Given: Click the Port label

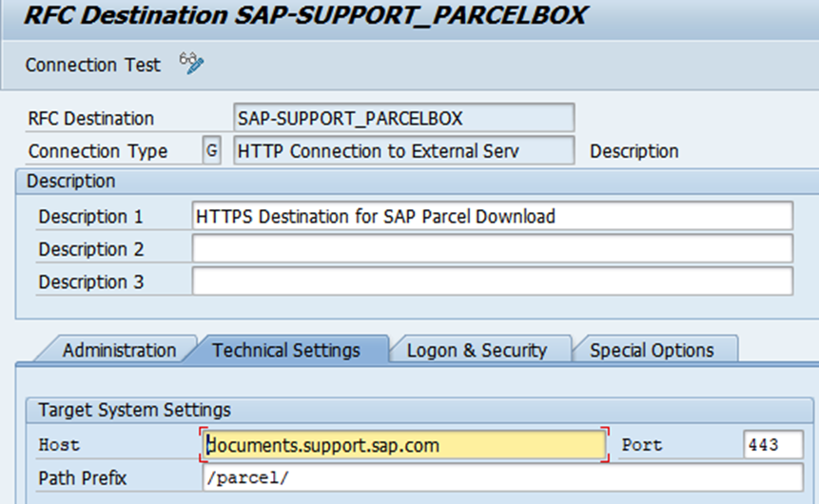Looking at the screenshot, I should (x=641, y=445).
